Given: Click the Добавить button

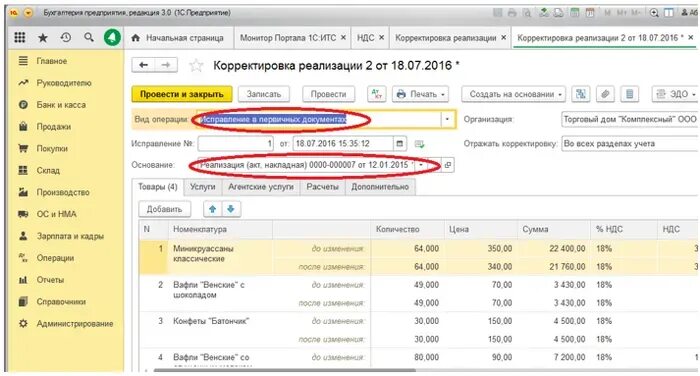Looking at the screenshot, I should 164,209.
